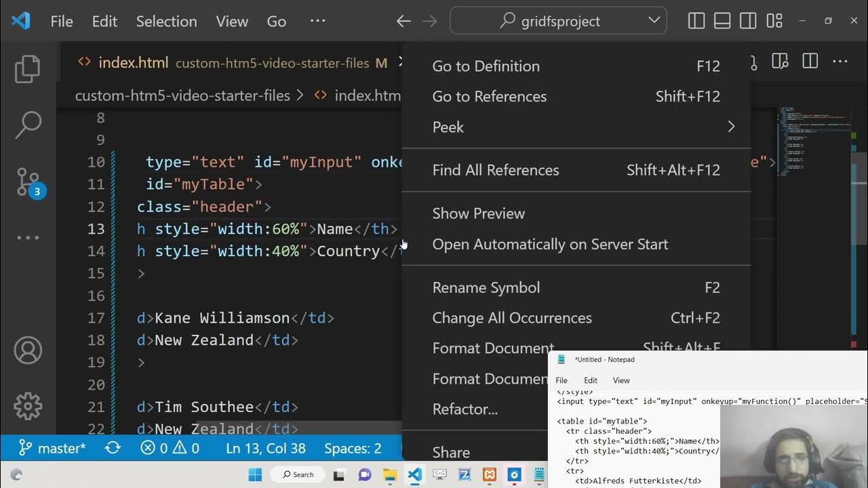Open the Explorer view in activity bar

pyautogui.click(x=28, y=69)
